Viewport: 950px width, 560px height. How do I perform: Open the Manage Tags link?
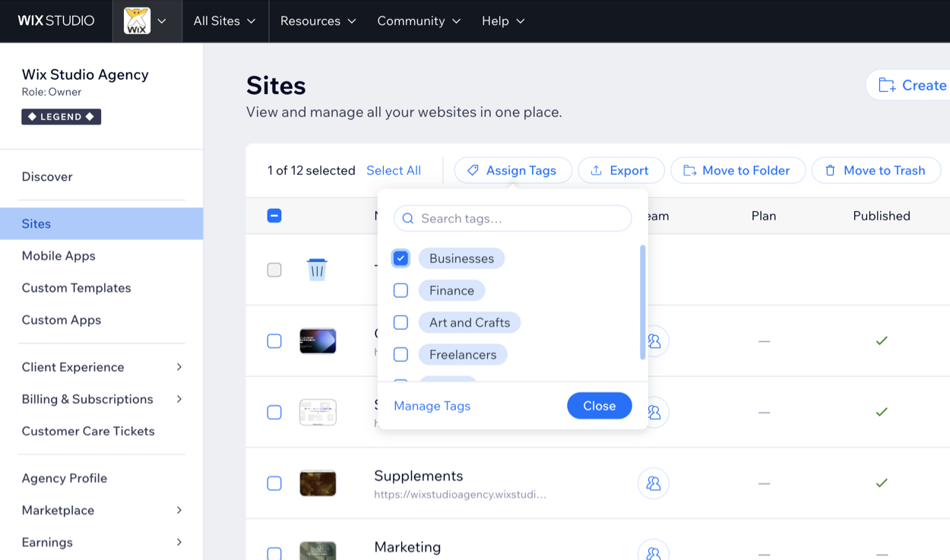432,406
